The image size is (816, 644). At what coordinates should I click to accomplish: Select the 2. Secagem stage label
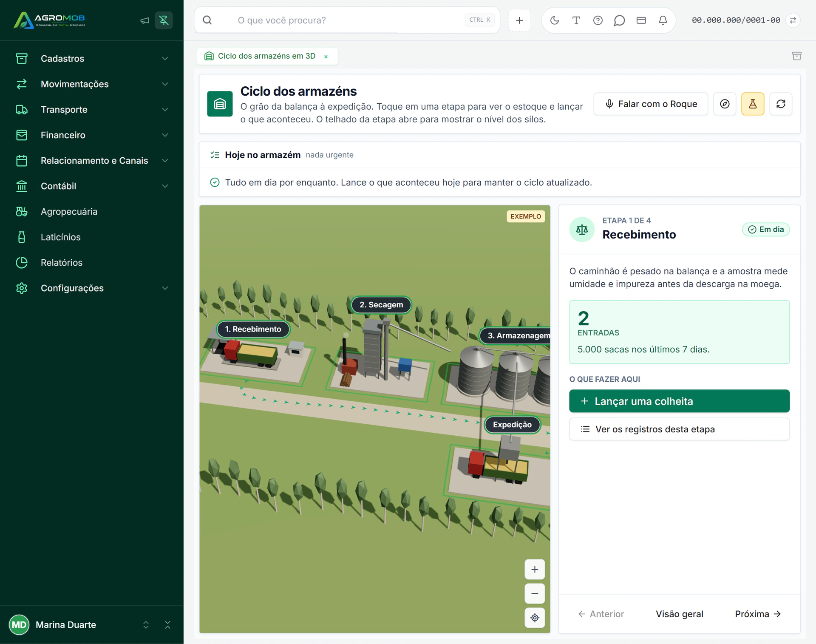click(381, 305)
